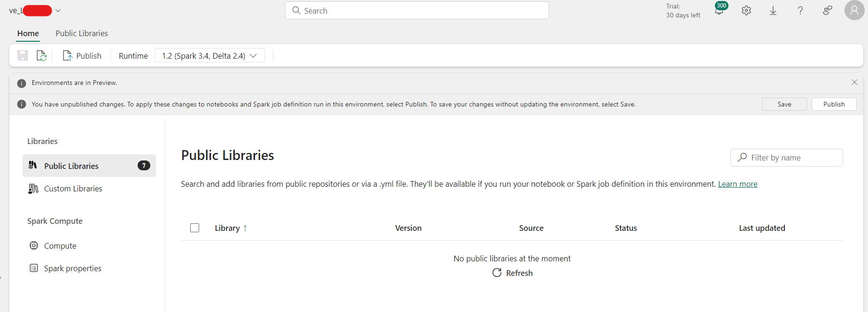Click the Filter by name field
This screenshot has width=868, height=312.
tap(787, 158)
